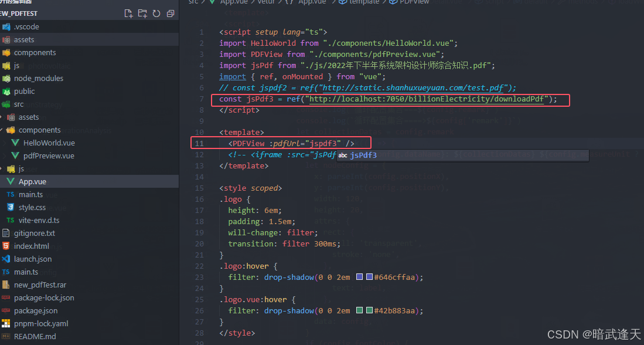This screenshot has height=345, width=644.
Task: Click the PDFView tag on line 11
Action: pyautogui.click(x=248, y=144)
